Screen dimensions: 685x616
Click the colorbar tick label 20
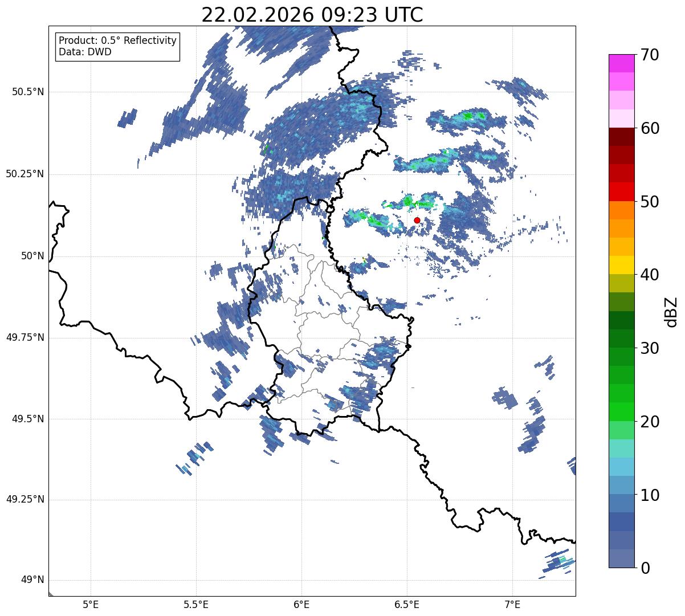coord(650,422)
